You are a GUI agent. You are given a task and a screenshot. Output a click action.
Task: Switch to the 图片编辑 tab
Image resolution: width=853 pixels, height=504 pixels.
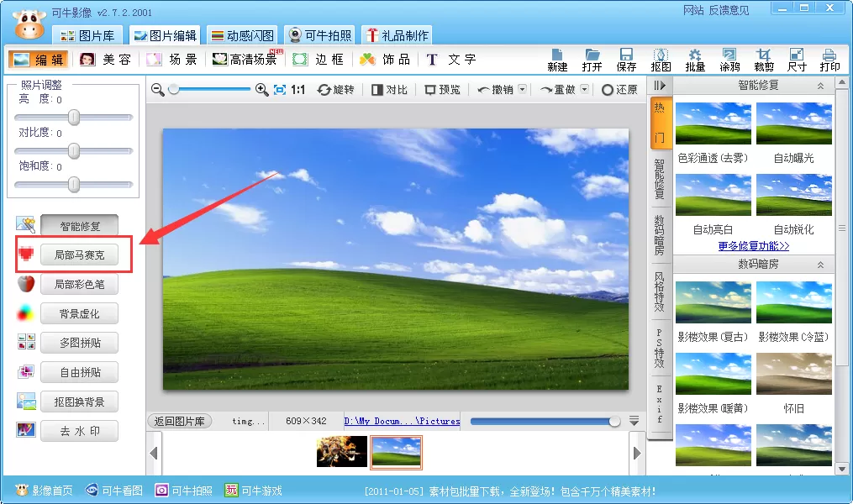pos(165,36)
